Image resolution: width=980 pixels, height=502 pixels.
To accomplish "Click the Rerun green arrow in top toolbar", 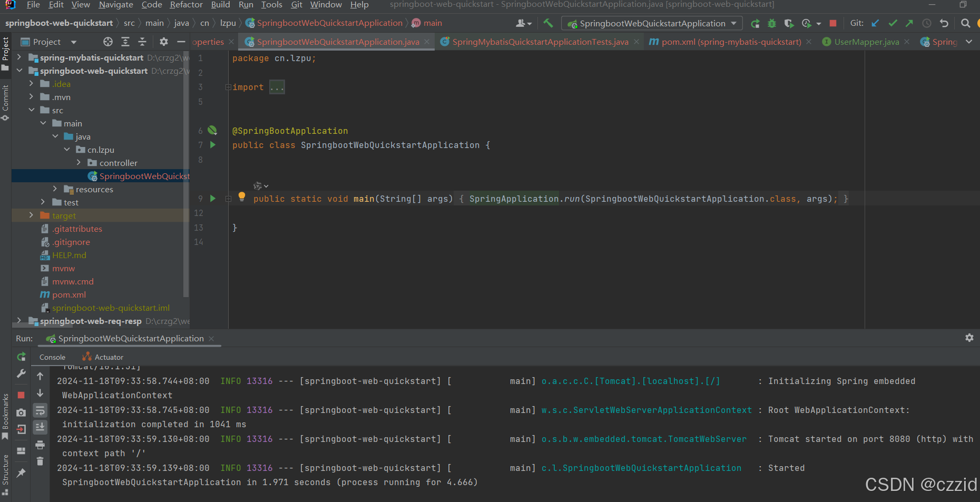I will pyautogui.click(x=755, y=23).
